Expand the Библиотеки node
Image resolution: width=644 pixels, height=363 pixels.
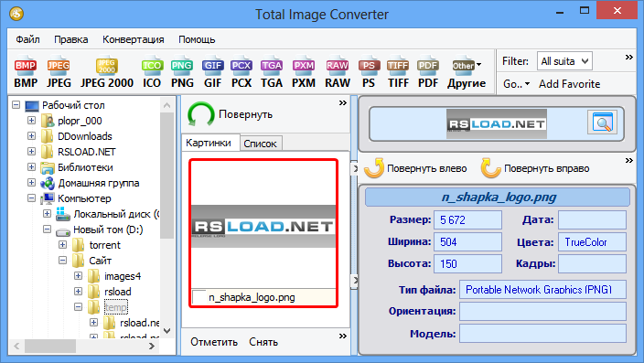[32, 166]
